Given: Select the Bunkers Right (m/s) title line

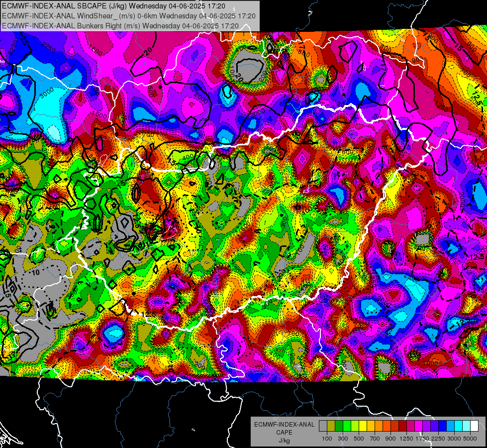Looking at the screenshot, I should point(120,26).
